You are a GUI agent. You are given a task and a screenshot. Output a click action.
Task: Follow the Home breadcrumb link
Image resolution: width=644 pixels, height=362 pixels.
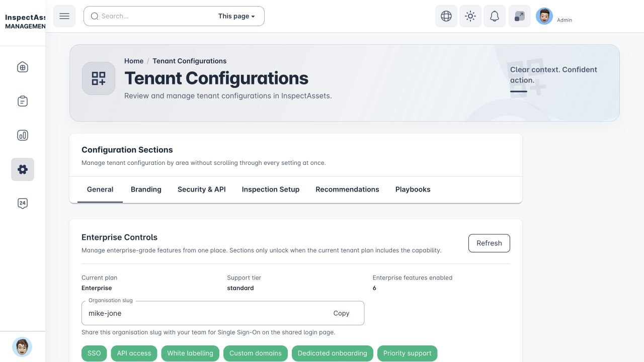tap(134, 61)
